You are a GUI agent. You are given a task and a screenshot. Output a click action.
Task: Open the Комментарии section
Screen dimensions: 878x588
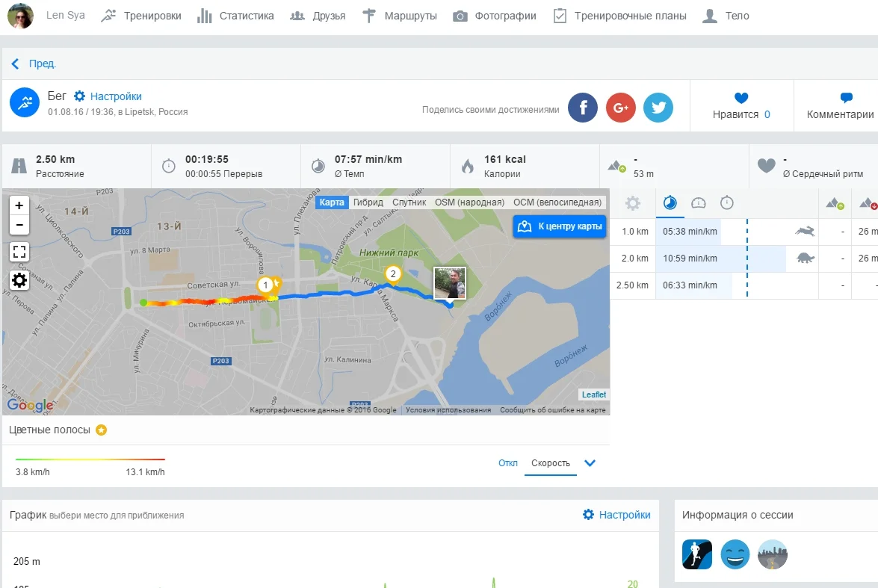pyautogui.click(x=840, y=106)
